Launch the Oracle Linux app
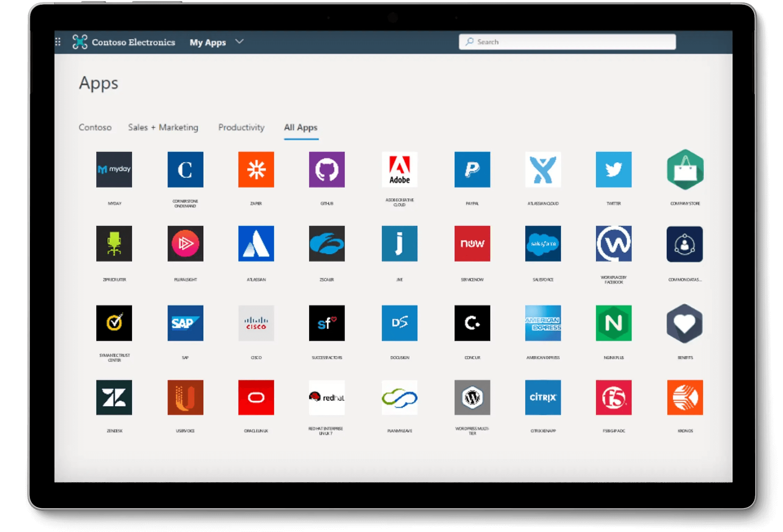Screen dimensions: 783x532 coord(256,397)
